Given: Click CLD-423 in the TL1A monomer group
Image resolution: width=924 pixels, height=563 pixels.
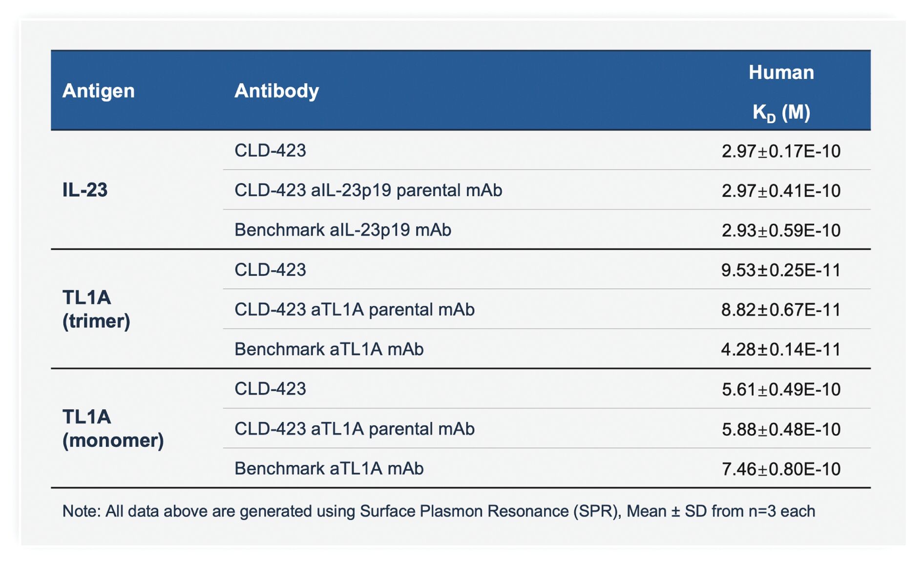Looking at the screenshot, I should coord(270,389).
